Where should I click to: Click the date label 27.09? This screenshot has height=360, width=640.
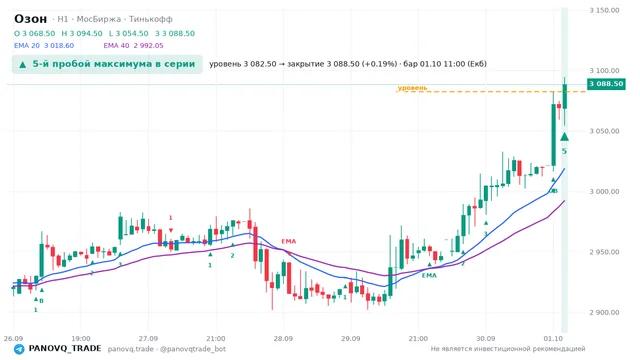(148, 338)
